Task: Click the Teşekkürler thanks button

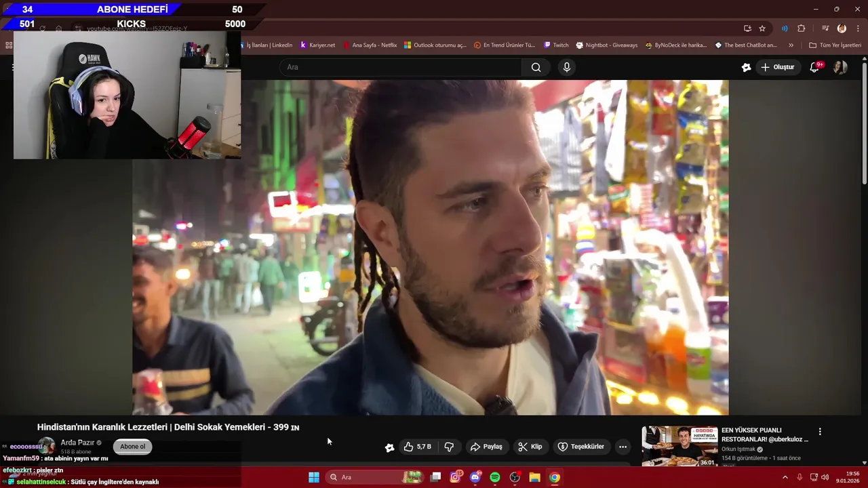Action: 580,447
